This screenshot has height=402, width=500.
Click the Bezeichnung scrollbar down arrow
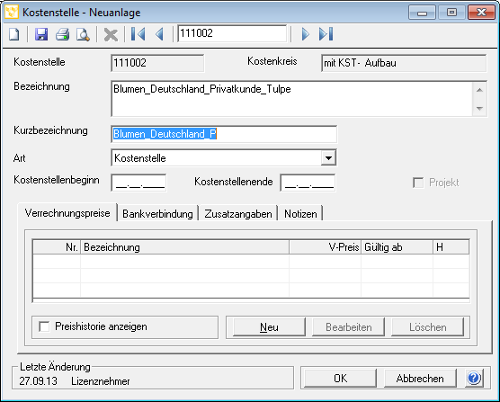[480, 108]
